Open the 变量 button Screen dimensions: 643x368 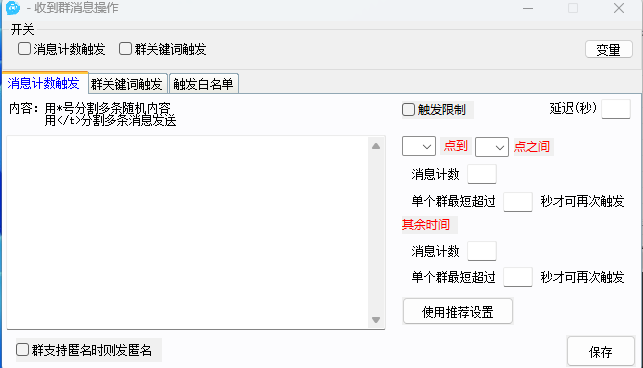click(609, 50)
